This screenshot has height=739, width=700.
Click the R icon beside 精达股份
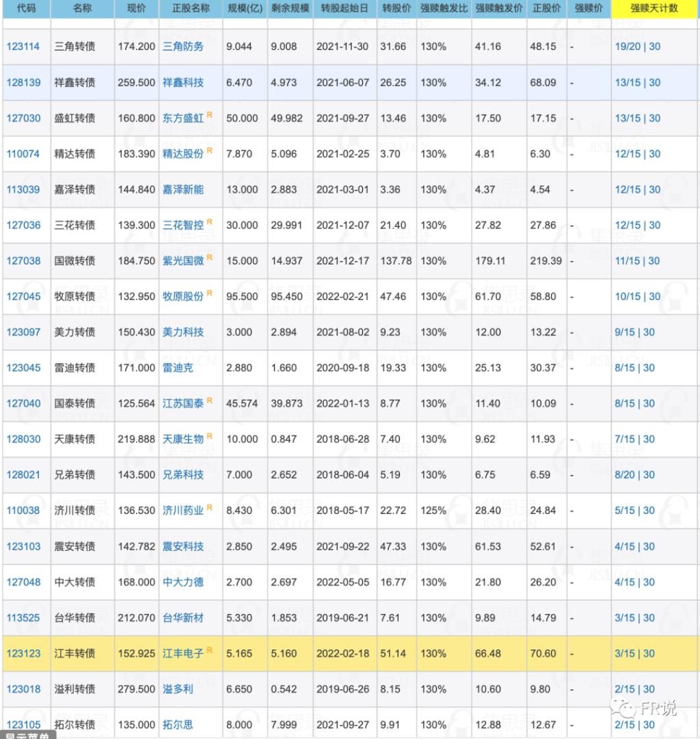click(x=210, y=150)
